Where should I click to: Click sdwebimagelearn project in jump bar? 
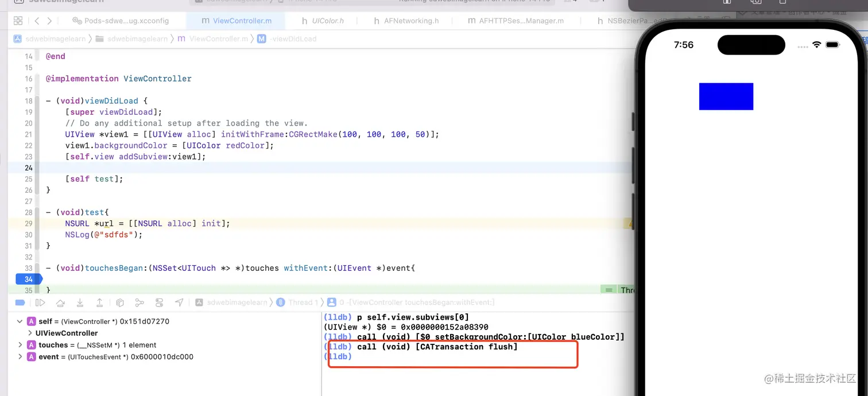coord(49,39)
